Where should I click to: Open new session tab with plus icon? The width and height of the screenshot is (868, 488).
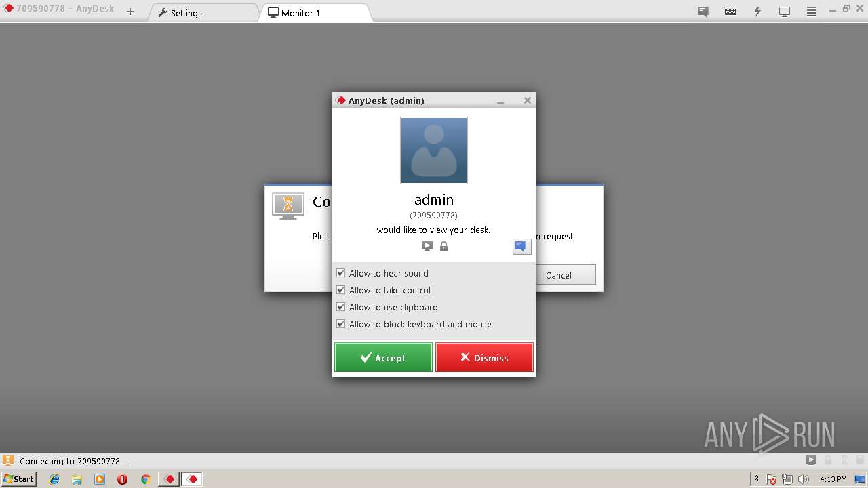click(130, 12)
